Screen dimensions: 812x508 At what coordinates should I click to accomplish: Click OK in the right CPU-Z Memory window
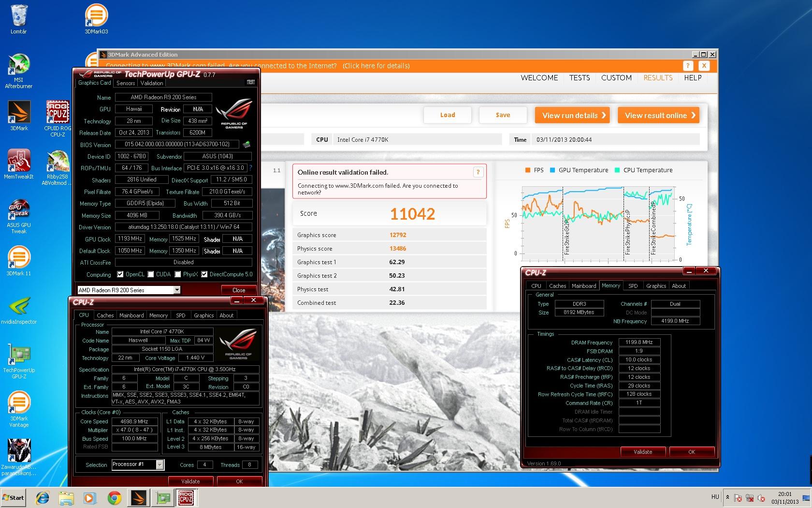[692, 452]
